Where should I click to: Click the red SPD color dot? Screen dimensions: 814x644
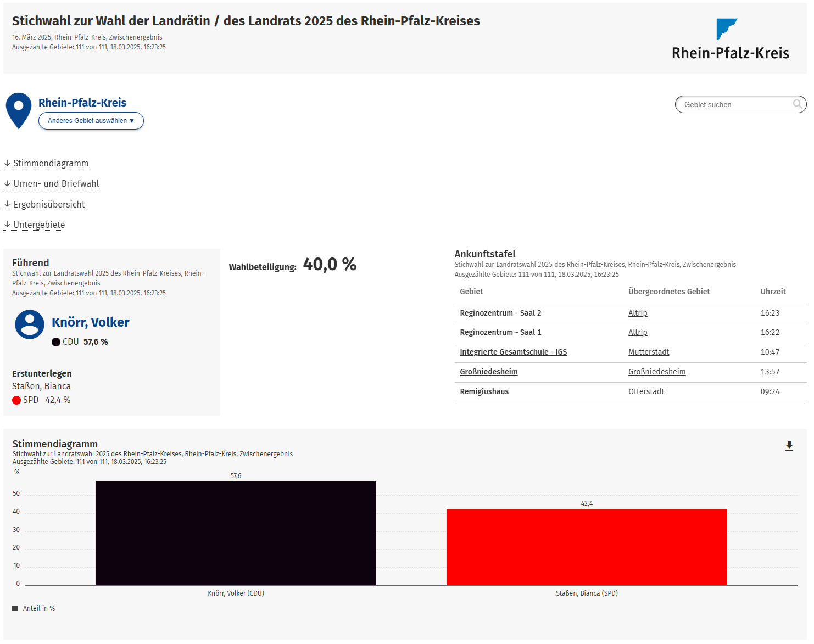point(16,400)
